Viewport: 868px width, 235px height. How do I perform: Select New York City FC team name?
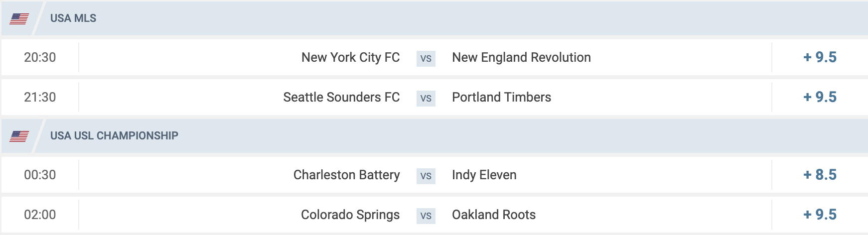tap(350, 57)
